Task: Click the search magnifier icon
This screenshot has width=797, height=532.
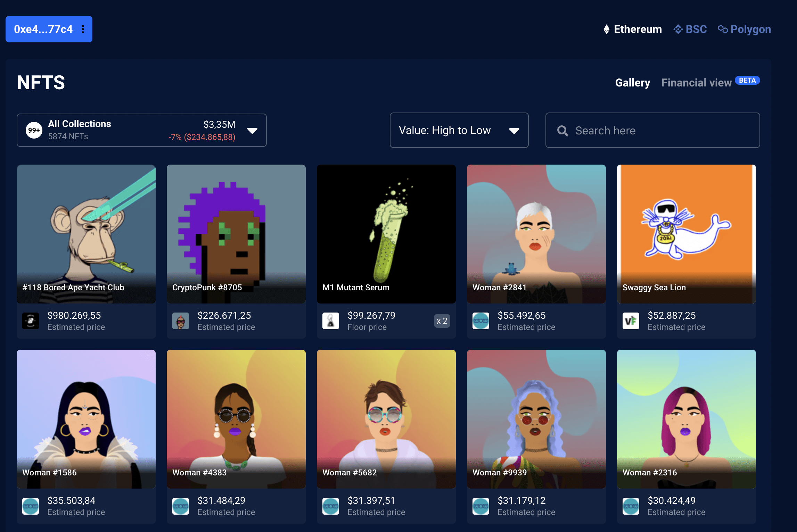Action: [562, 131]
